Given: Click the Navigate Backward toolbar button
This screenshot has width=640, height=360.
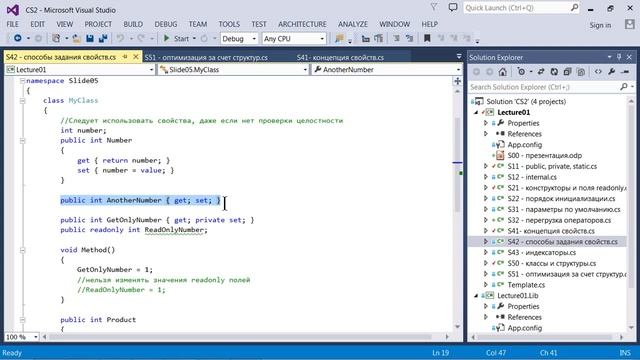Looking at the screenshot, I should point(18,38).
